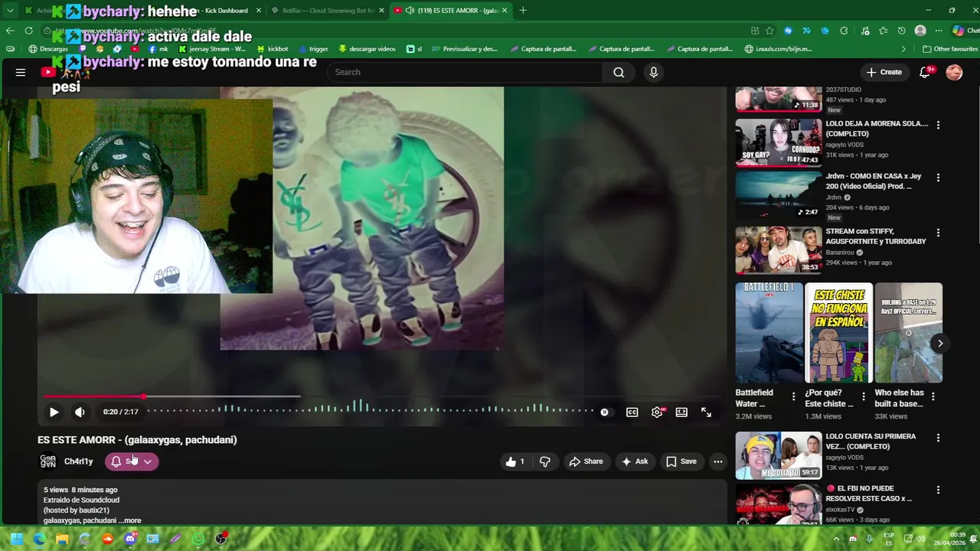980x551 pixels.
Task: Open the YouTube account avatar menu
Action: click(x=954, y=72)
